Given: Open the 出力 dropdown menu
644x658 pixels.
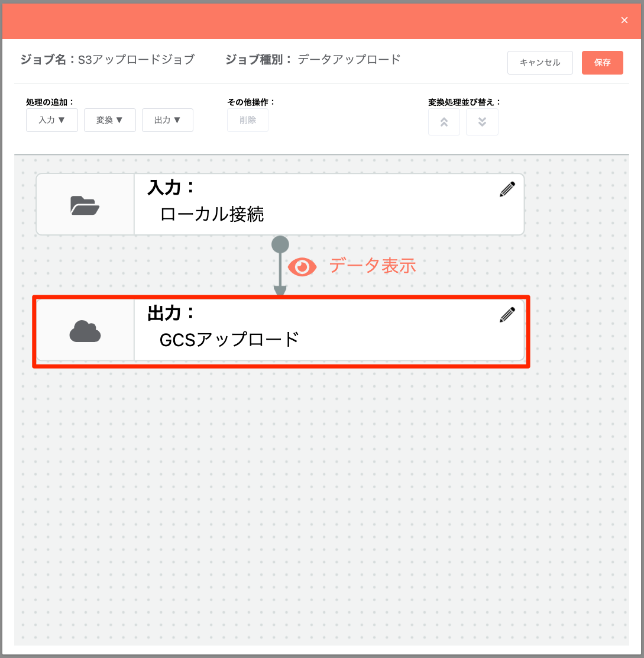Looking at the screenshot, I should (168, 120).
